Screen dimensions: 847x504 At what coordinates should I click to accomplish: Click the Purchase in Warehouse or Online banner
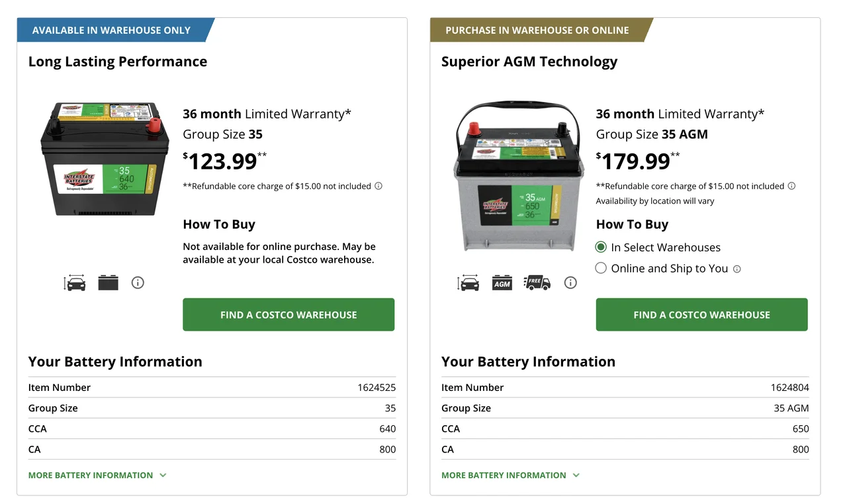click(537, 30)
